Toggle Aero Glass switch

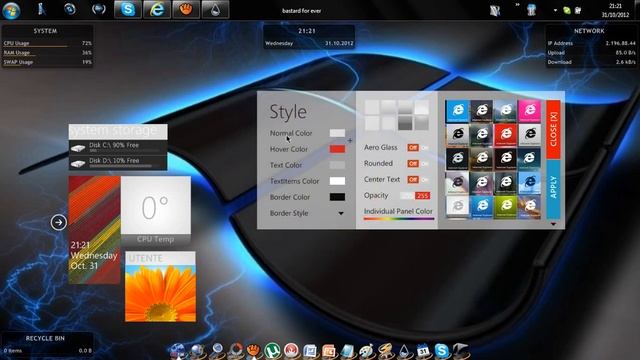point(418,147)
